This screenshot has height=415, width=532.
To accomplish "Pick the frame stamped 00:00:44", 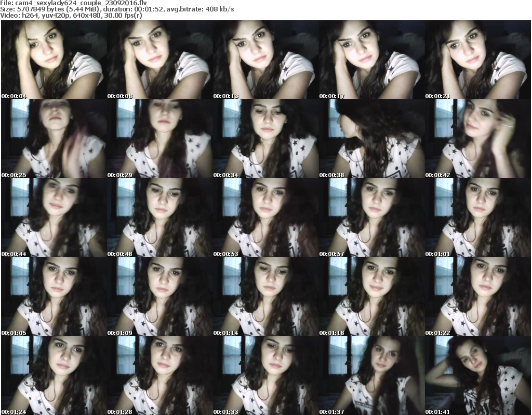I will point(54,218).
